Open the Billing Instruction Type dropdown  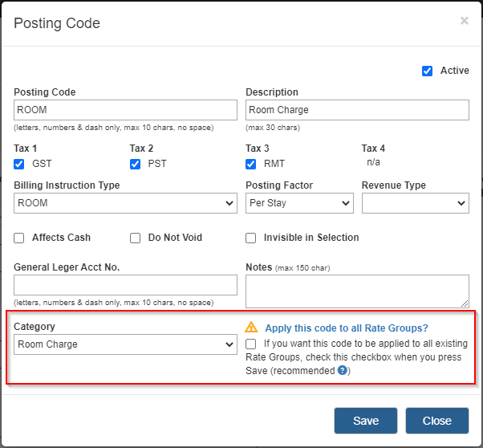tap(125, 203)
